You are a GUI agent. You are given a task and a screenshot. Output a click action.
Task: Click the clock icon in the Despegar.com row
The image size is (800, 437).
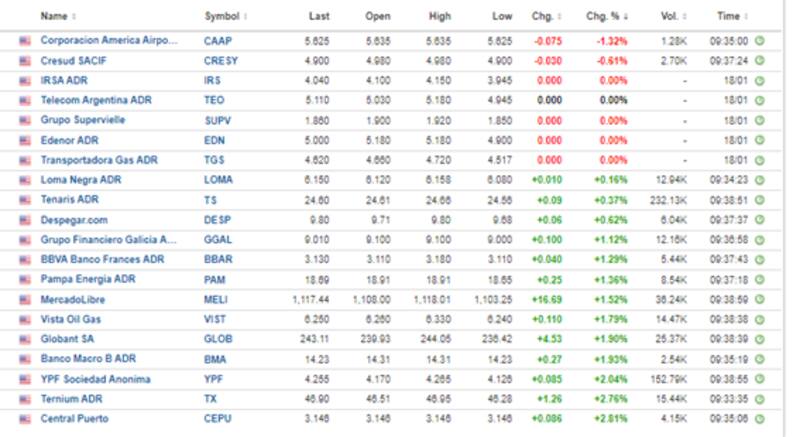760,219
